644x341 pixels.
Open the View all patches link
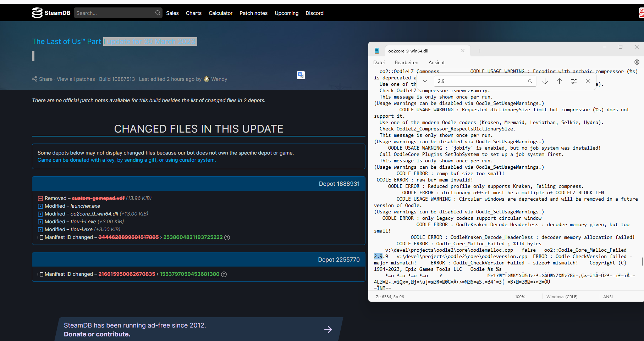76,79
